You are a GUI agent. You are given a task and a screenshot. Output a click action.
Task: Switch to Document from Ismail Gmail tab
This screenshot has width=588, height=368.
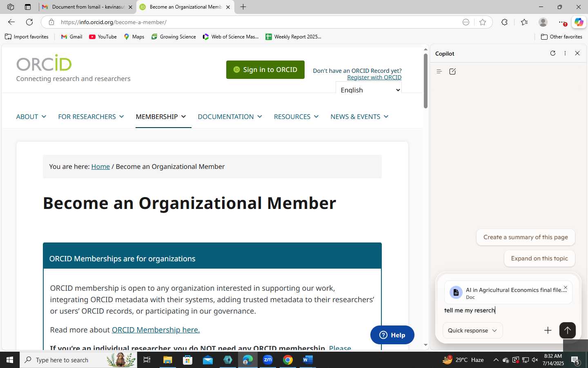88,7
